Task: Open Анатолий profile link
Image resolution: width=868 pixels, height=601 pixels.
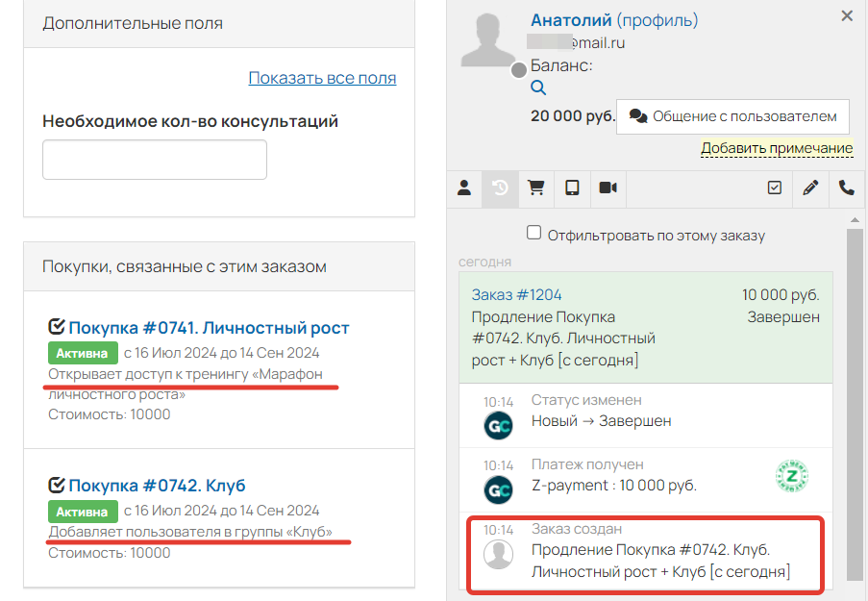Action: click(614, 20)
